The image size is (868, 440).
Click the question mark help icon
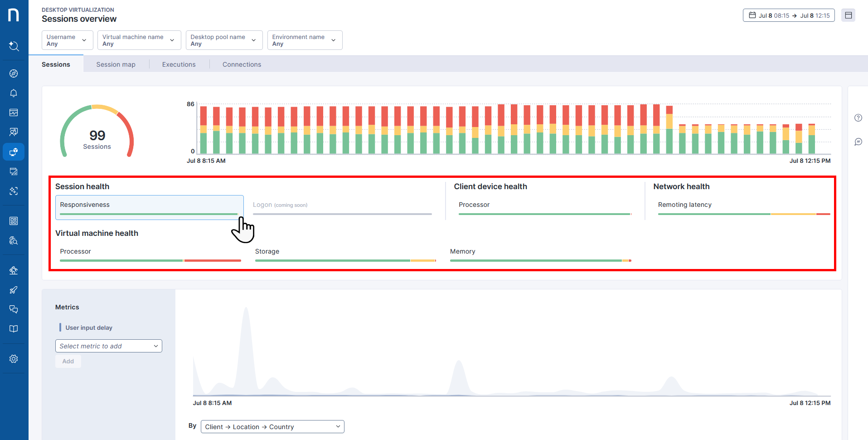858,118
